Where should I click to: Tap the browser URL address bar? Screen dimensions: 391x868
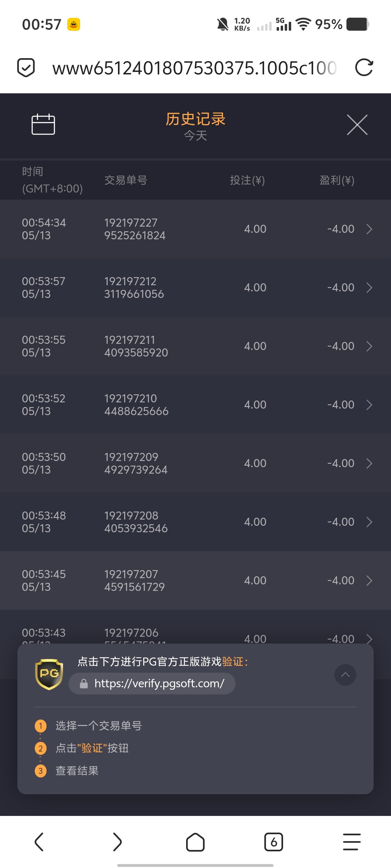point(194,68)
